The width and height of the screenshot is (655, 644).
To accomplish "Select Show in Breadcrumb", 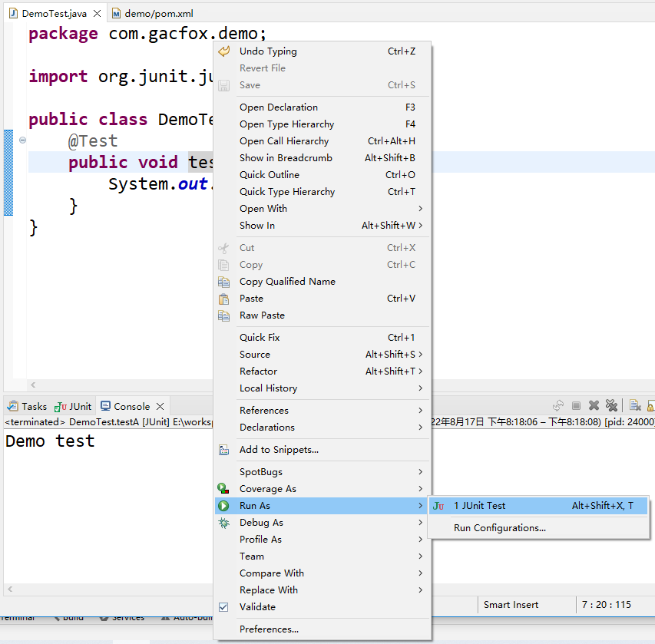I will pyautogui.click(x=322, y=158).
